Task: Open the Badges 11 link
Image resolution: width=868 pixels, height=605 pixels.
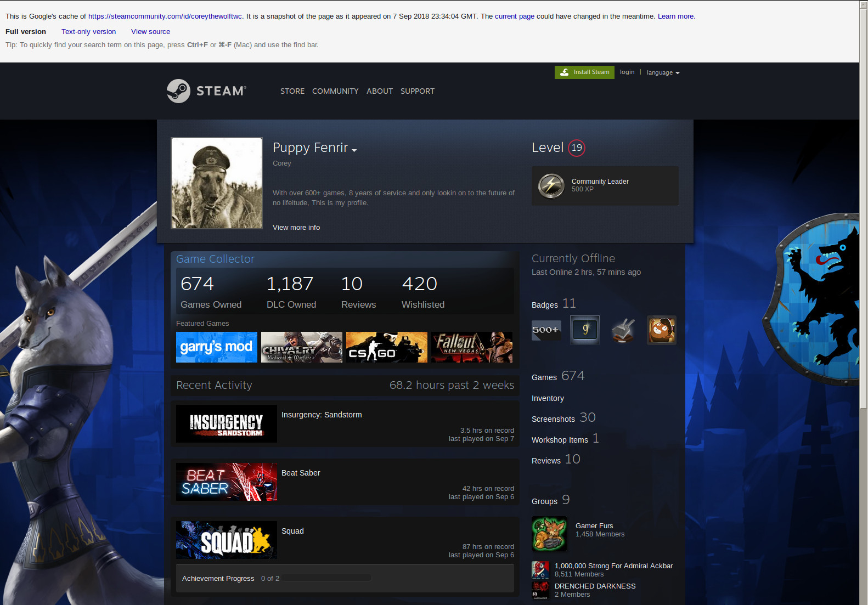Action: 554,304
